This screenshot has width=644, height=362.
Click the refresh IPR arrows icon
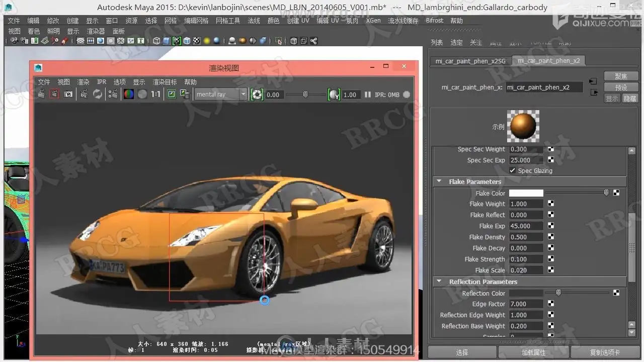pos(98,94)
